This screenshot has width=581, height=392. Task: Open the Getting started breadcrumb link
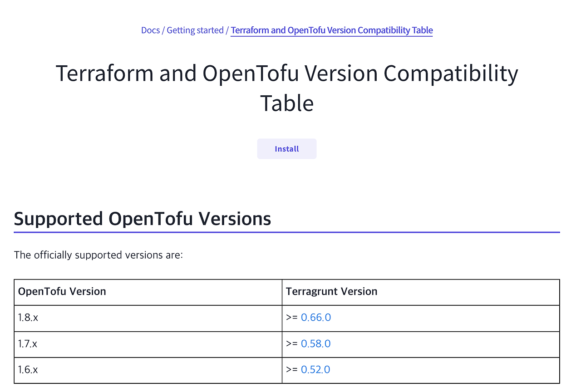click(x=195, y=30)
